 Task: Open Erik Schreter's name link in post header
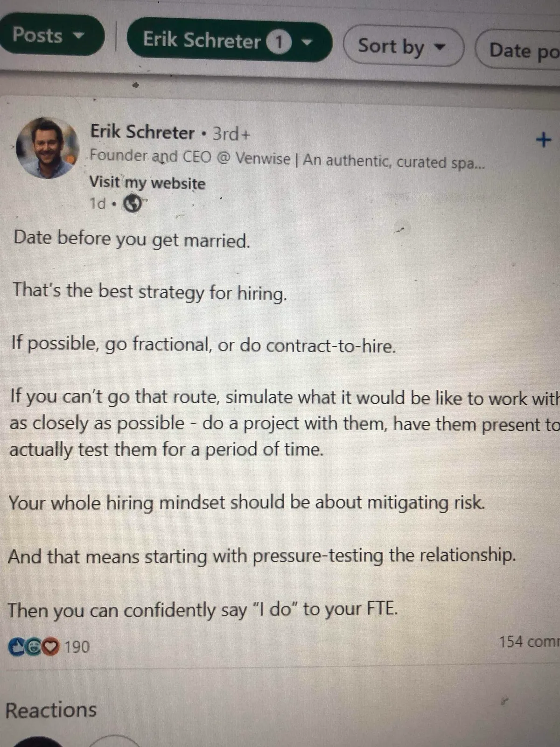point(142,132)
